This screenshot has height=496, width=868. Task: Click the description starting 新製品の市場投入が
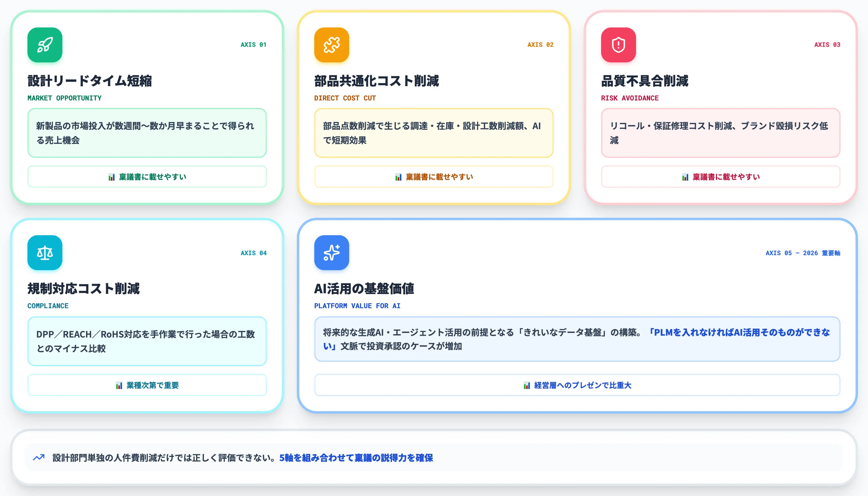point(145,133)
